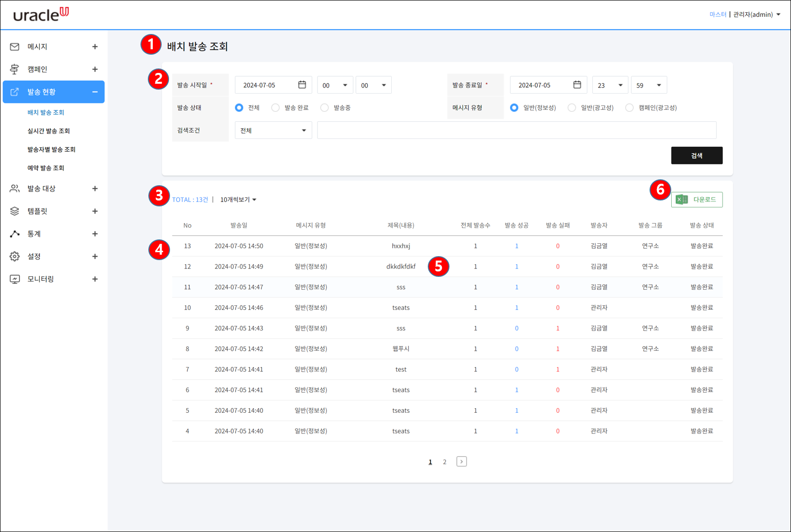Go to page 2
This screenshot has width=791, height=532.
coord(445,462)
